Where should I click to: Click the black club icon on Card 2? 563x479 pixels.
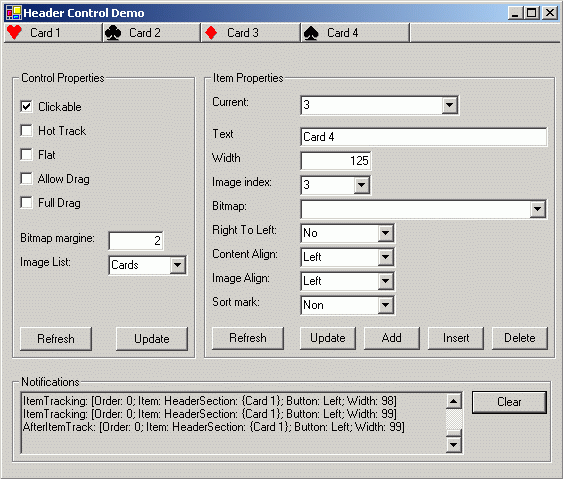pyautogui.click(x=113, y=33)
